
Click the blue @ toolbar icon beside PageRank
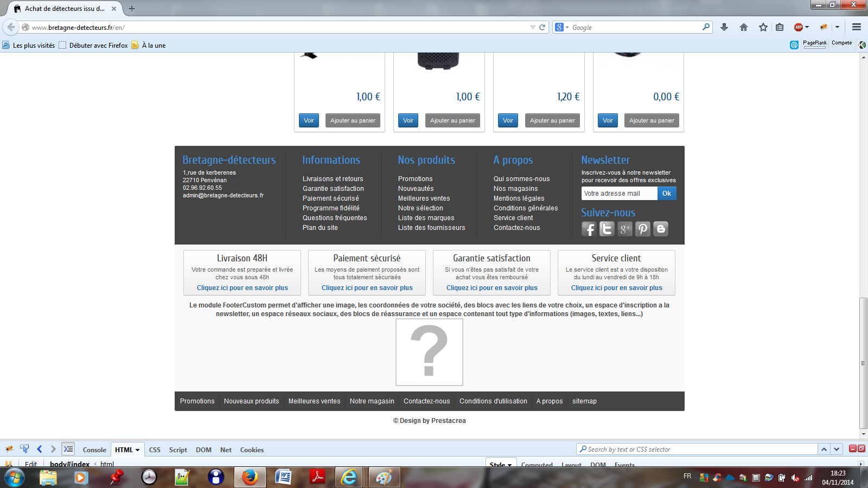point(794,45)
